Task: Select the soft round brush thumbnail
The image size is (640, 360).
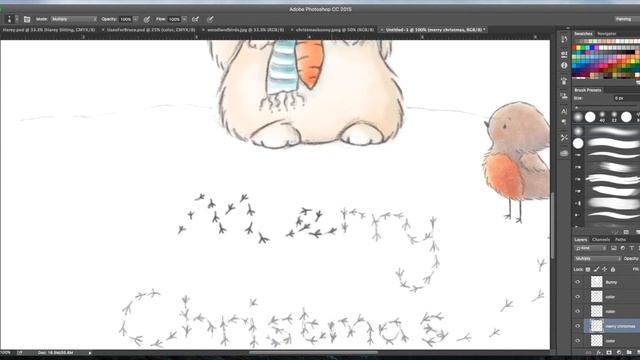Action: [x=578, y=118]
